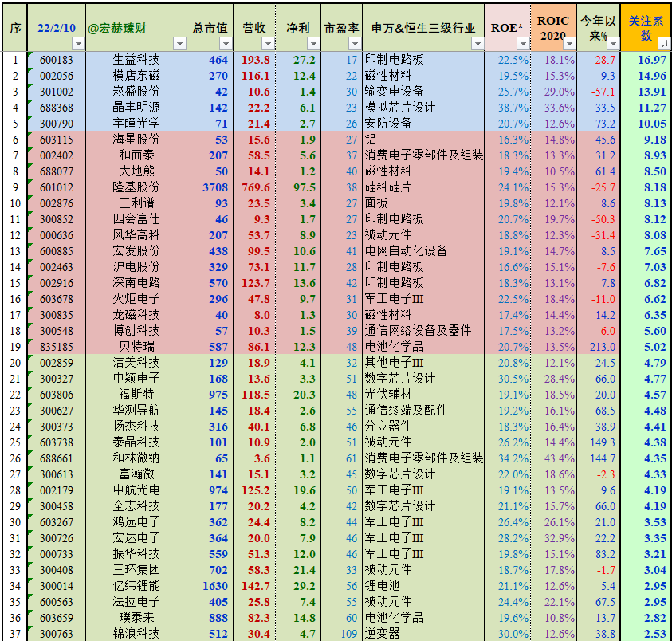Select the cell 亿纬锂能
The image size is (672, 641).
pos(136,586)
